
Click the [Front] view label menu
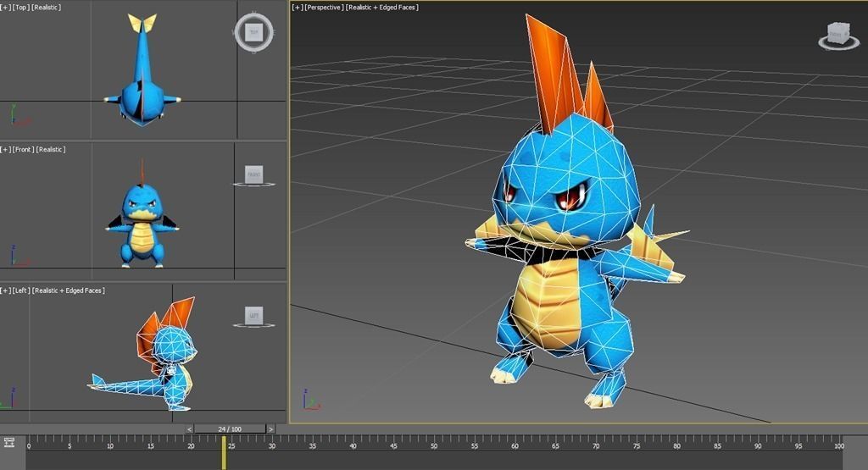click(x=25, y=149)
